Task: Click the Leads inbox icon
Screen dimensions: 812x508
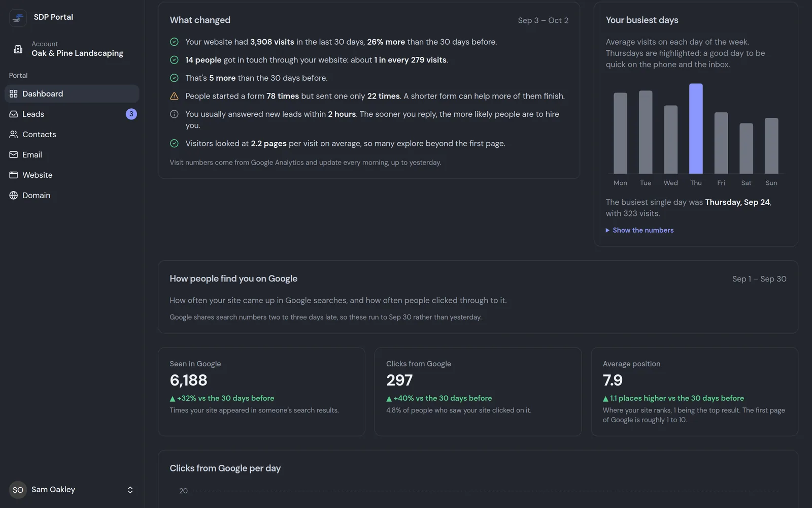Action: coord(14,114)
